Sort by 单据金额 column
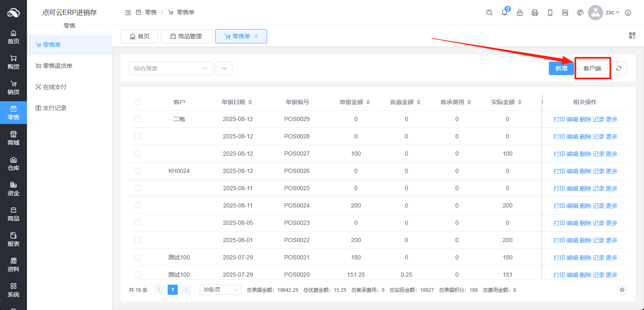The image size is (644, 310). click(368, 102)
